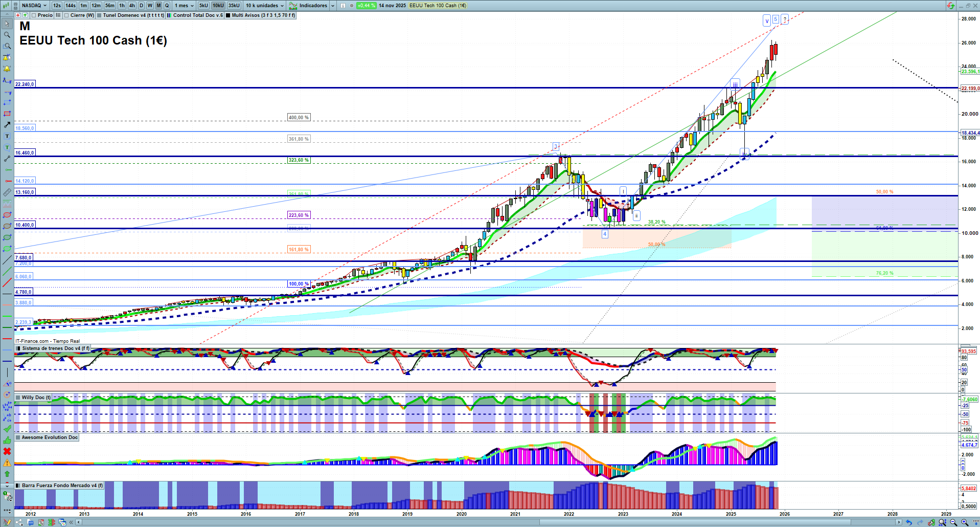980x527 pixels.
Task: Select the red rectangle drawing tool
Action: pos(7,114)
